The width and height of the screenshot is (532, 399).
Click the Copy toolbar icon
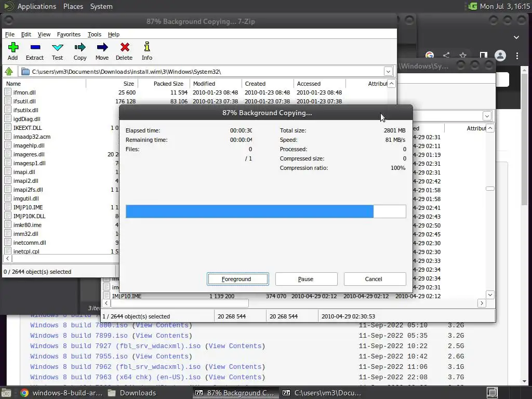pos(80,47)
